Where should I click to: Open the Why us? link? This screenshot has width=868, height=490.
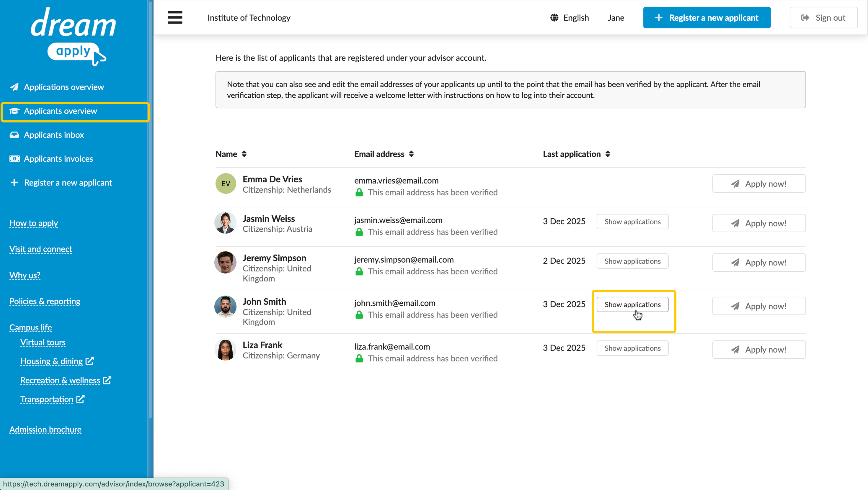(x=25, y=275)
